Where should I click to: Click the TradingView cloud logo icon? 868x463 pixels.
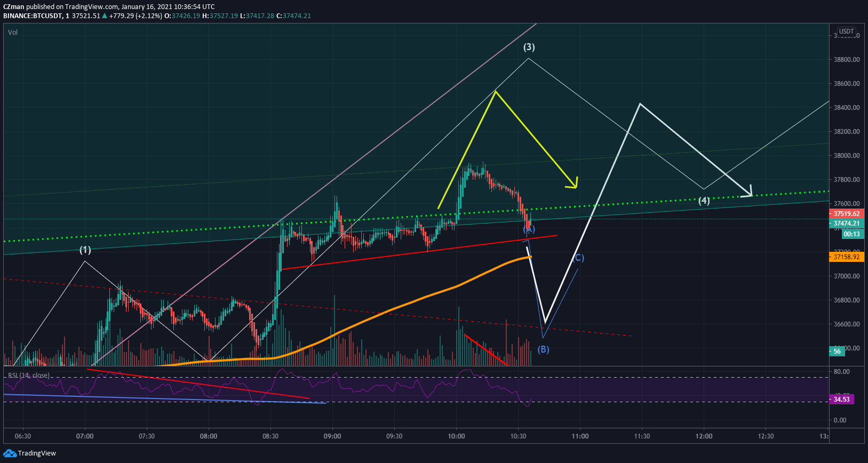(x=10, y=453)
